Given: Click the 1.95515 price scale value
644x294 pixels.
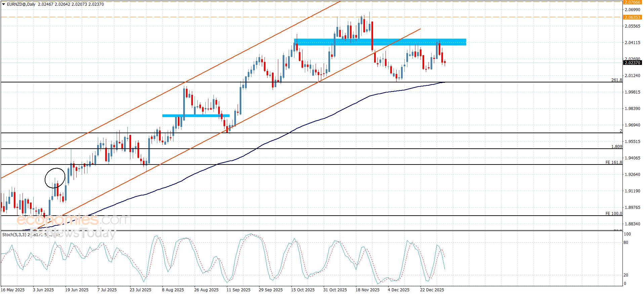Looking at the screenshot, I should click(632, 142).
